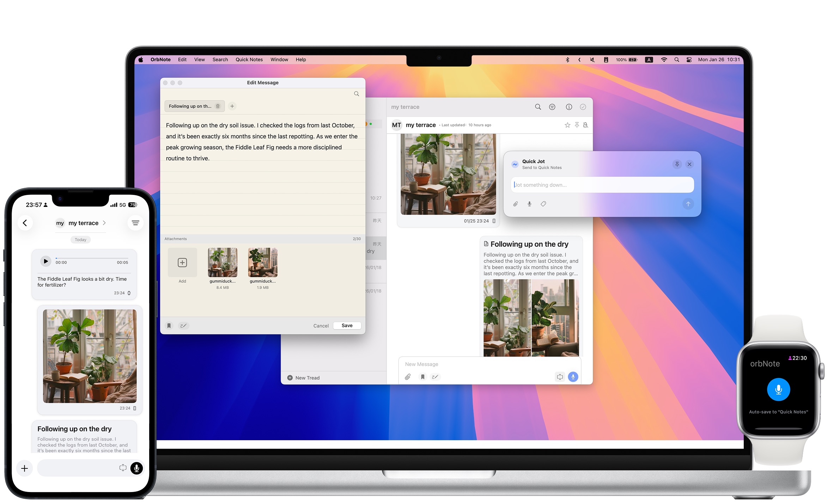Open the Window menu in menu bar
Screen dimensions: 827x504
[x=279, y=60]
